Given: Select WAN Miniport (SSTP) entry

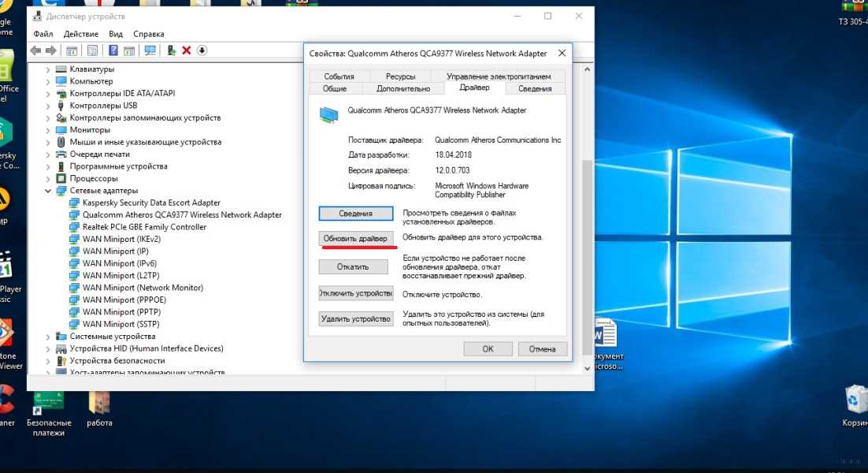Looking at the screenshot, I should click(121, 325).
